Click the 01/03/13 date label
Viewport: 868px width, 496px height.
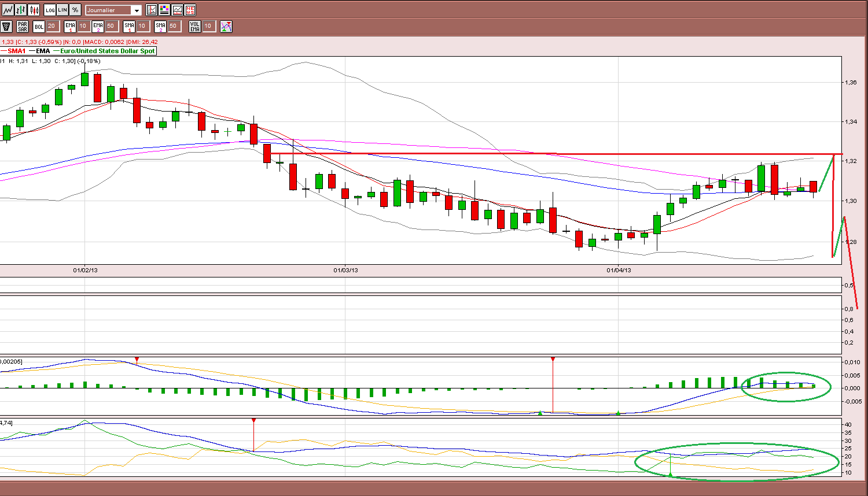point(345,270)
